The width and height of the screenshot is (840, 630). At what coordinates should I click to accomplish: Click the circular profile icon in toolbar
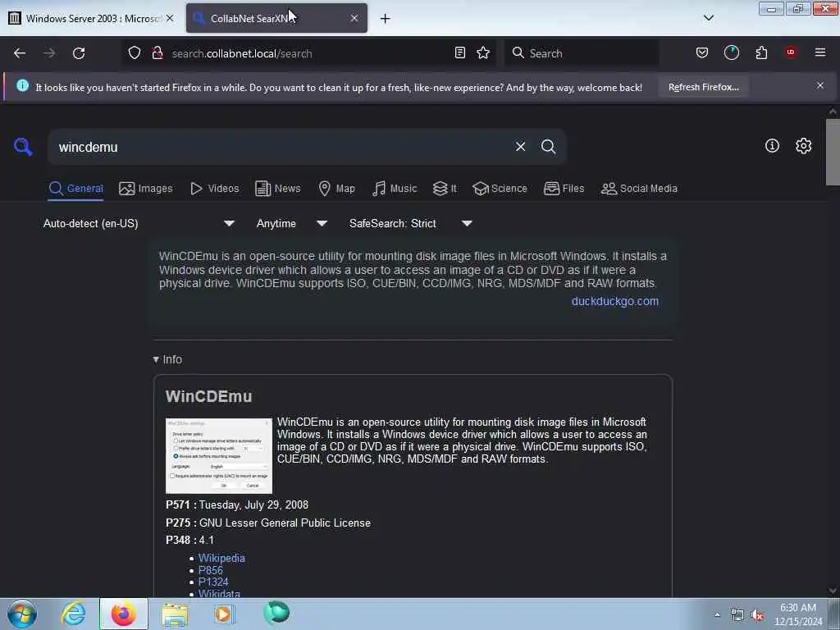point(731,52)
